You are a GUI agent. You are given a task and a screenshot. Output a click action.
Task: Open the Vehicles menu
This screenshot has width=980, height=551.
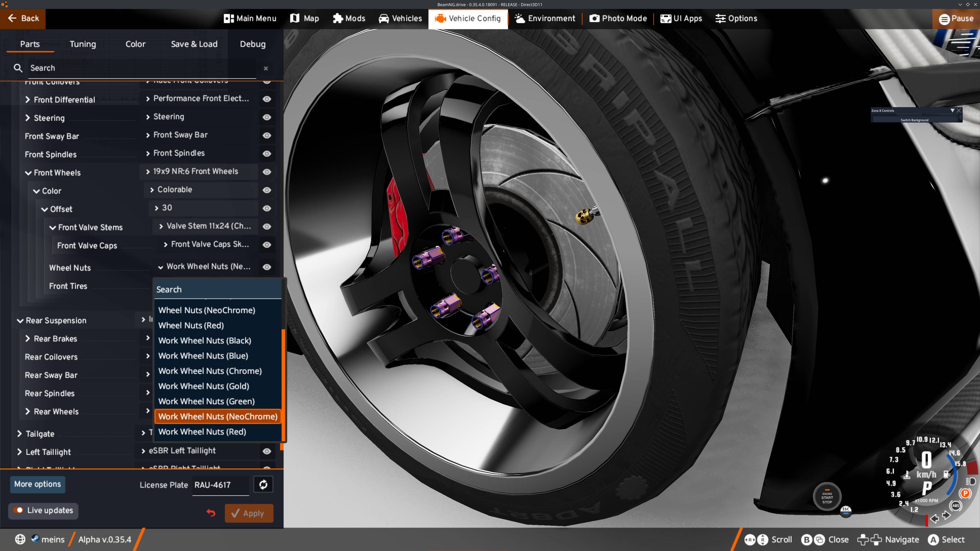point(400,18)
